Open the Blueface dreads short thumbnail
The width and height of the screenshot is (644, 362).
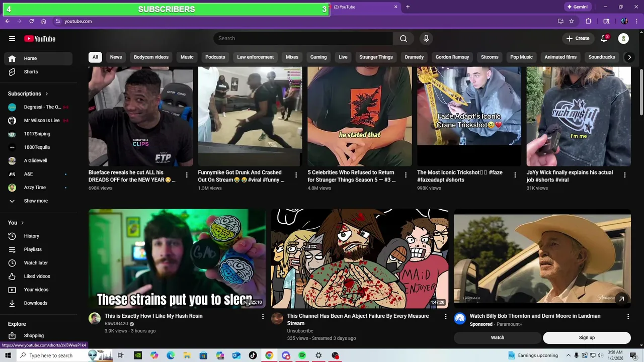140,117
